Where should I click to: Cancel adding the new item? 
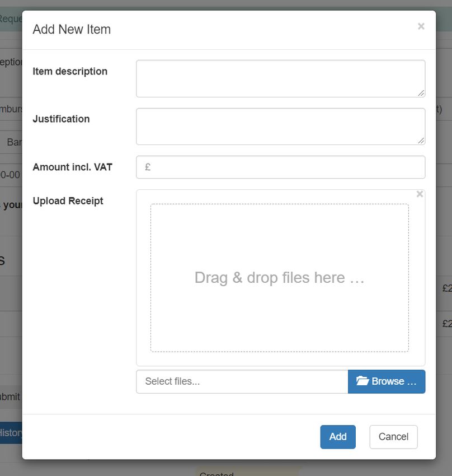pyautogui.click(x=393, y=437)
